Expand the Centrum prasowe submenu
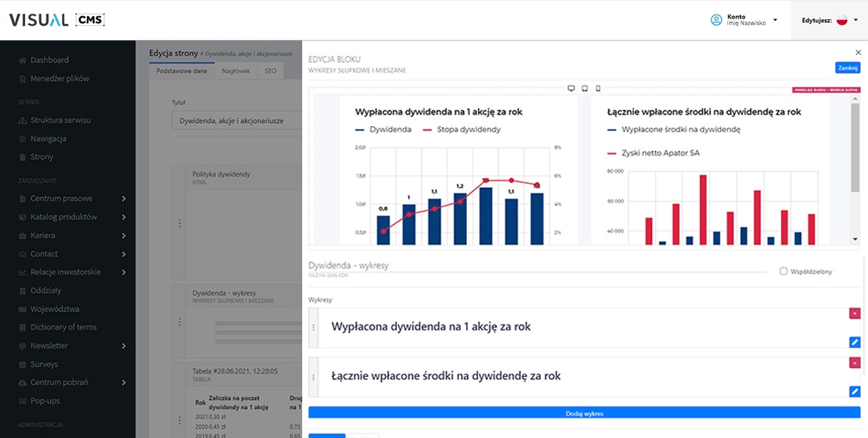This screenshot has height=438, width=868. coord(124,199)
